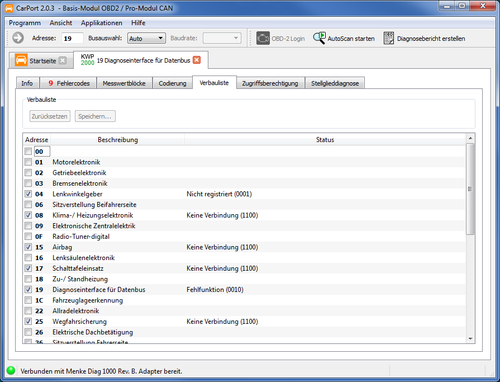Open the Baudrate dropdown
Screen dimensions: 500x382
tap(222, 38)
